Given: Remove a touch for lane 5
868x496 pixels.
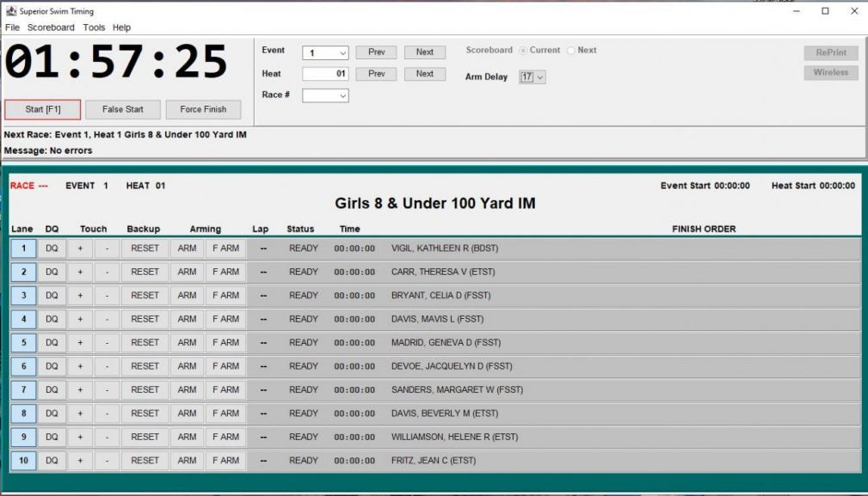Looking at the screenshot, I should point(107,343).
